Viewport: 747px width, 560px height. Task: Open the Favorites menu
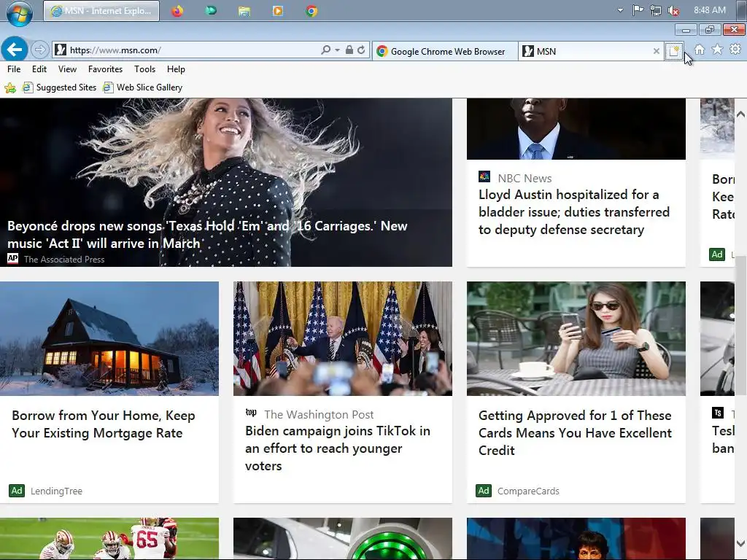105,69
